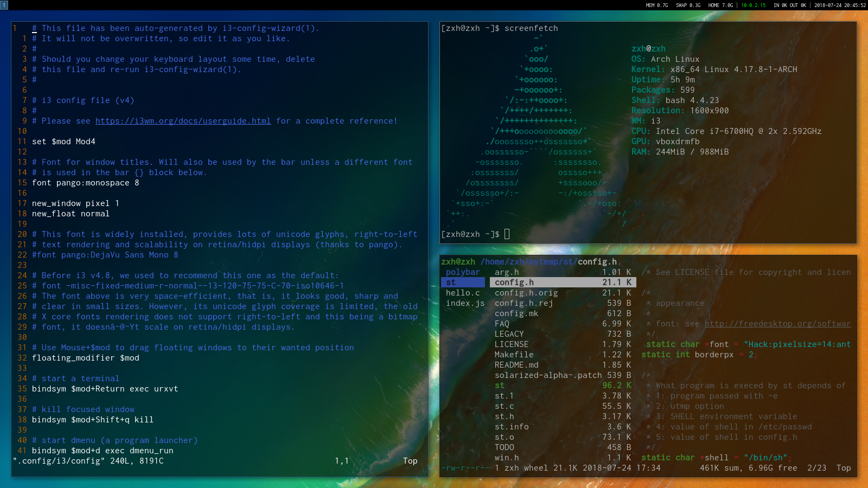Select win.h file in ranger

pos(563,458)
